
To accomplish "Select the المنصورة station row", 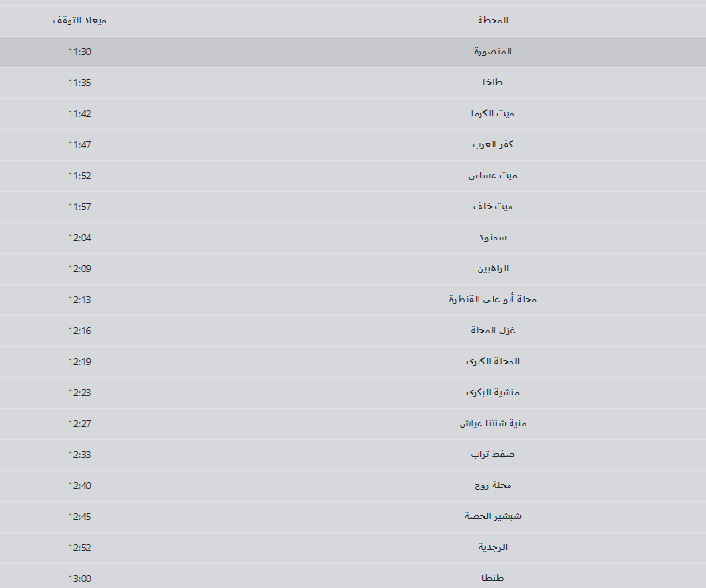I will tap(353, 52).
